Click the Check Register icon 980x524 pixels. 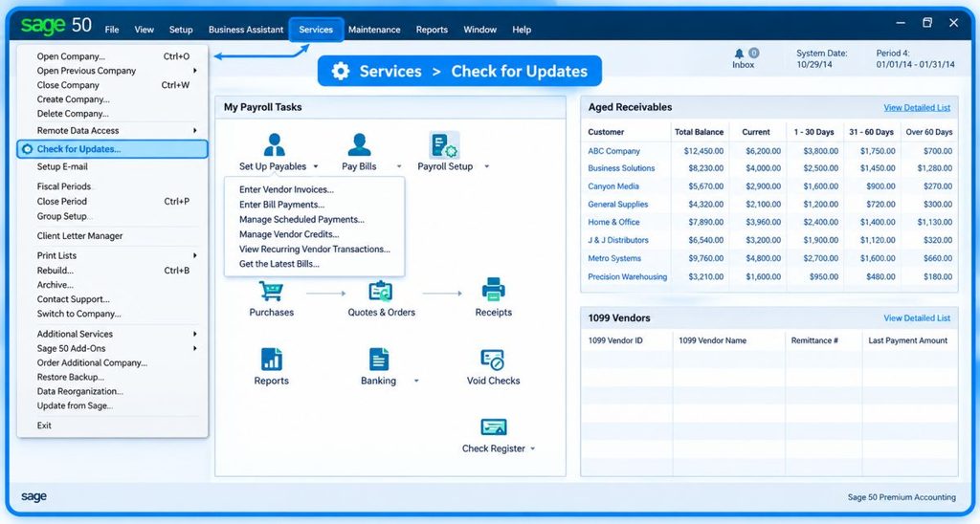tap(493, 427)
